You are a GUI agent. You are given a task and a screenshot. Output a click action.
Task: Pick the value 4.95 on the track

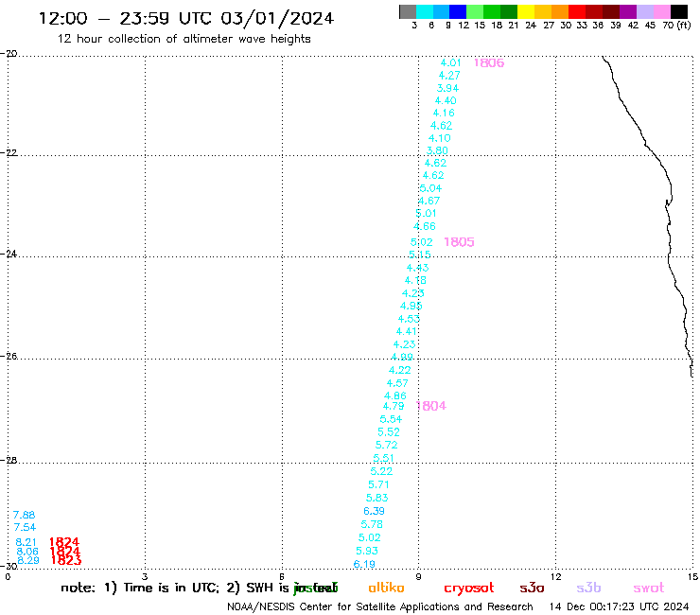[411, 306]
